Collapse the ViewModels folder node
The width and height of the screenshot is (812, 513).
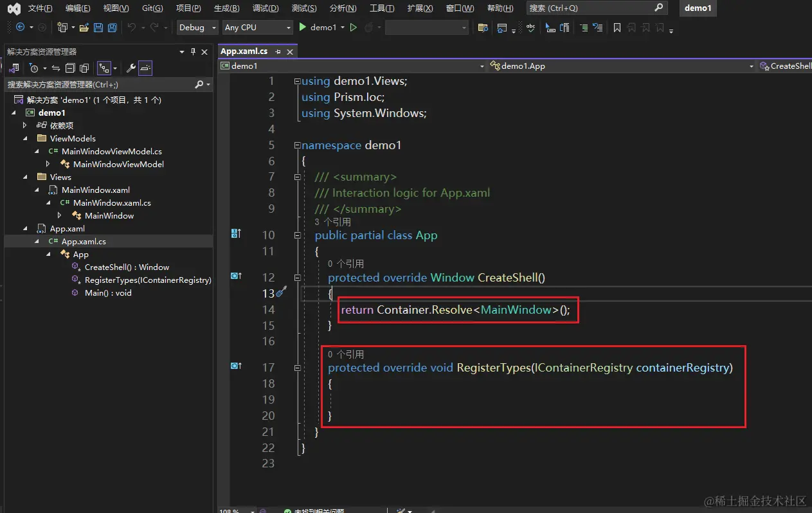pos(25,138)
